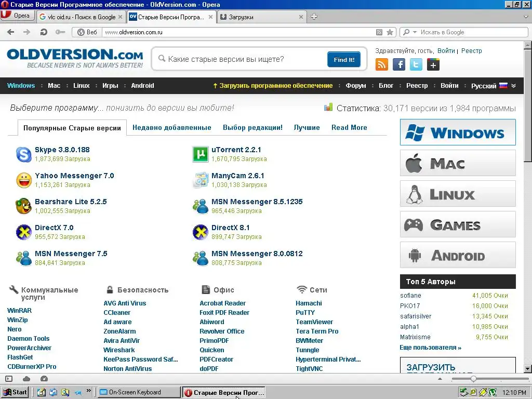Toggle the panels icon in status bar
532x399 pixels.
point(9,379)
